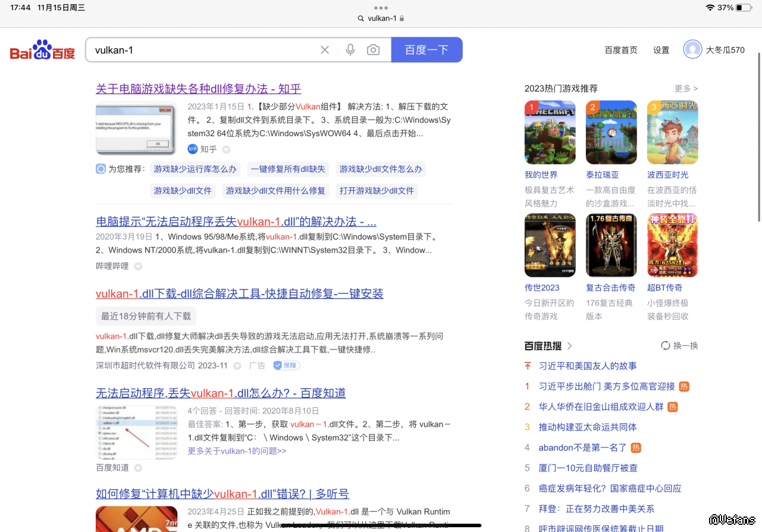762x532 pixels.
Task: Open the 关于电脑游戏缺失各种dll修复办法 知乎 result
Action: tap(198, 89)
